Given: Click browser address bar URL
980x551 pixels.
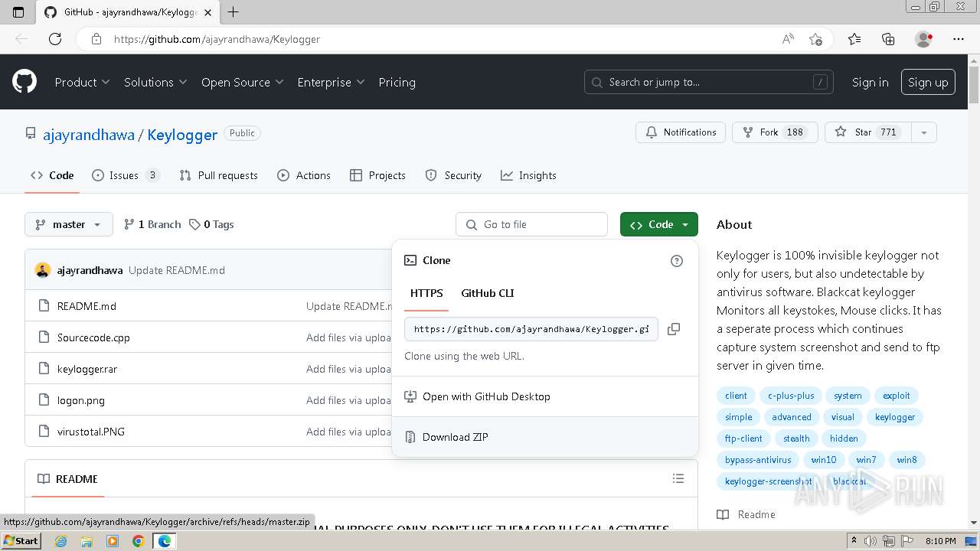Looking at the screenshot, I should [x=217, y=39].
